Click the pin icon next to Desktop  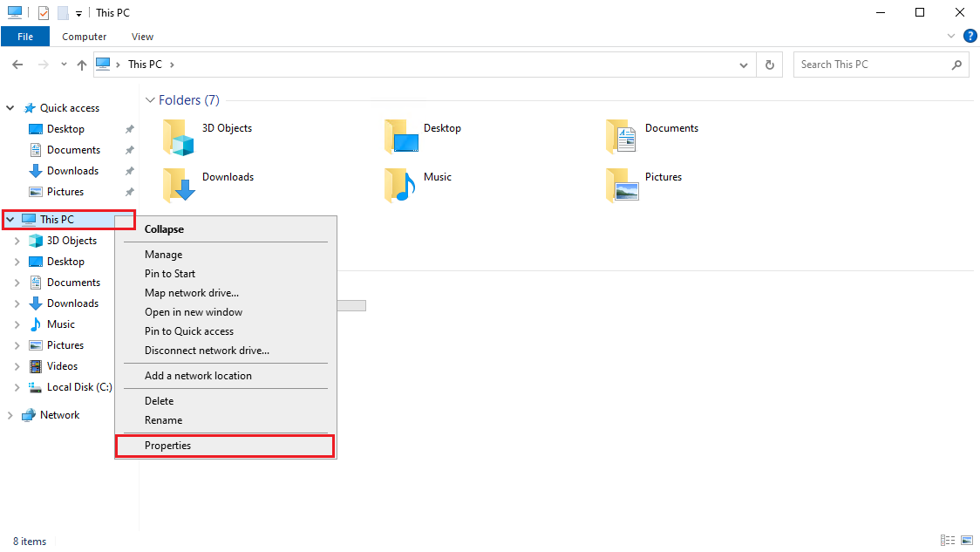point(129,129)
